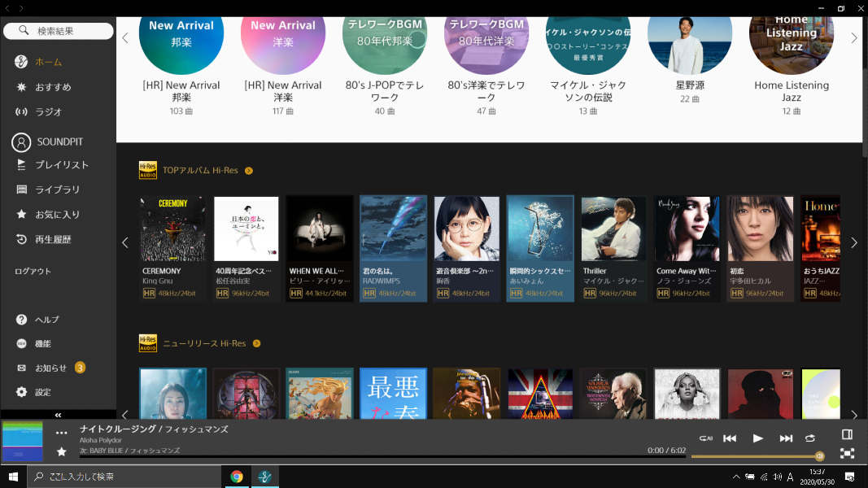Screen dimensions: 868x488
Task: Open WHEN WE ALL album cover
Action: coord(320,229)
